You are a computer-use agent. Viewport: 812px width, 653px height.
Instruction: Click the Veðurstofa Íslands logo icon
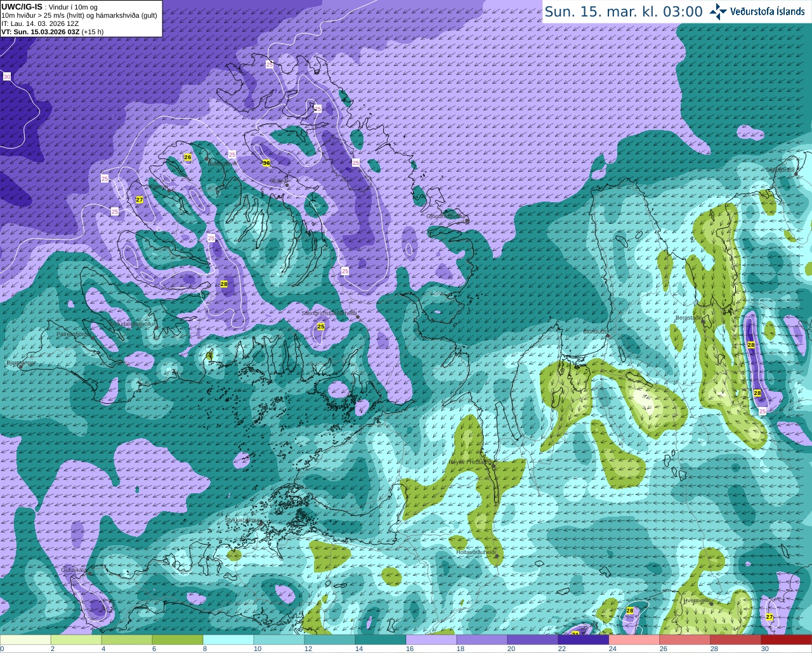[x=717, y=11]
